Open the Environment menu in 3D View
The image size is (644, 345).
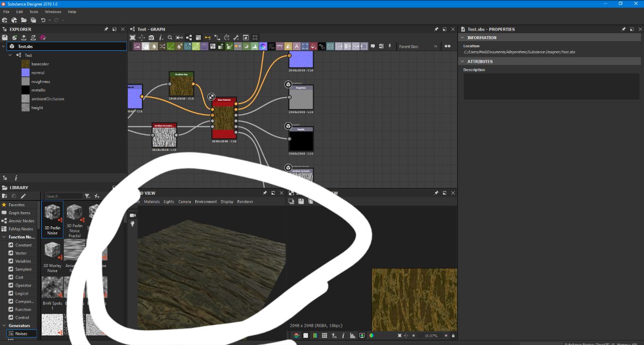(x=206, y=202)
